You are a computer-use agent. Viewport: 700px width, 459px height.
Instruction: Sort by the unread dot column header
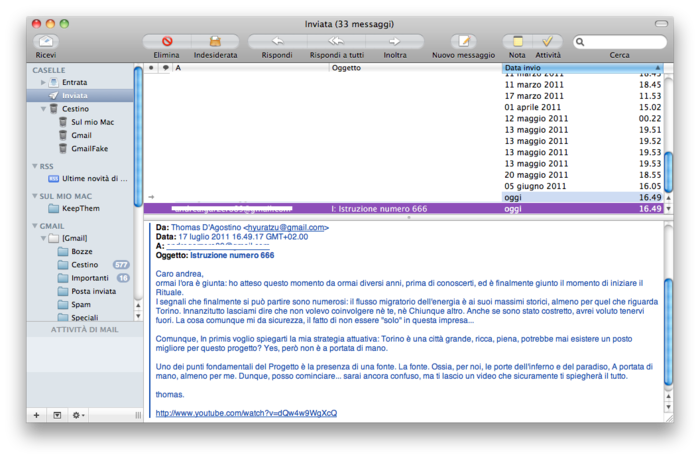151,68
